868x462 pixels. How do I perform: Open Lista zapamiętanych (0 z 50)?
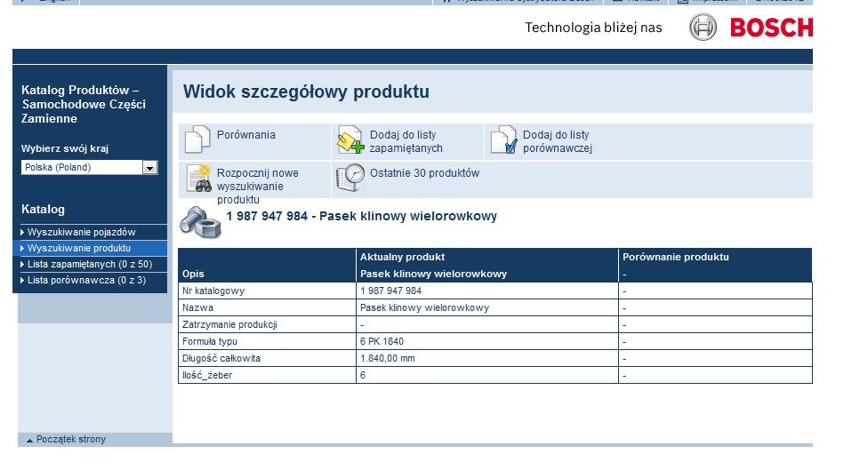coord(90,264)
